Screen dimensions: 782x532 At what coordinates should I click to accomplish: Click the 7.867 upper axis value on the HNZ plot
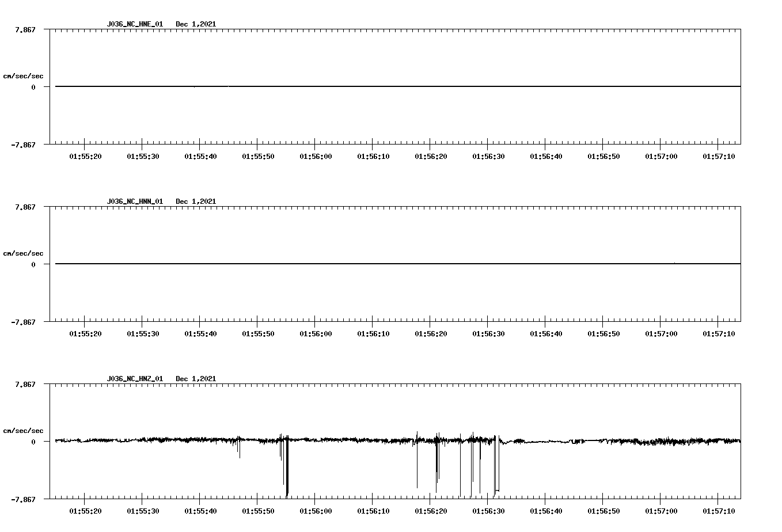click(25, 384)
